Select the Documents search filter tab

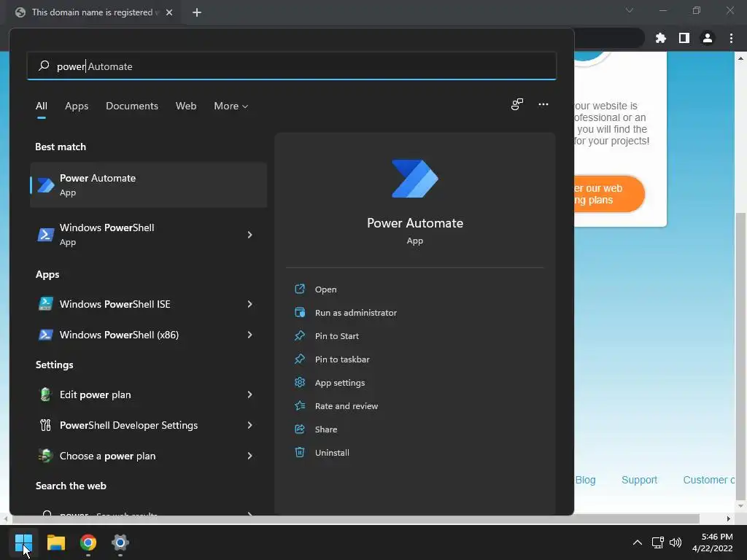click(x=132, y=106)
